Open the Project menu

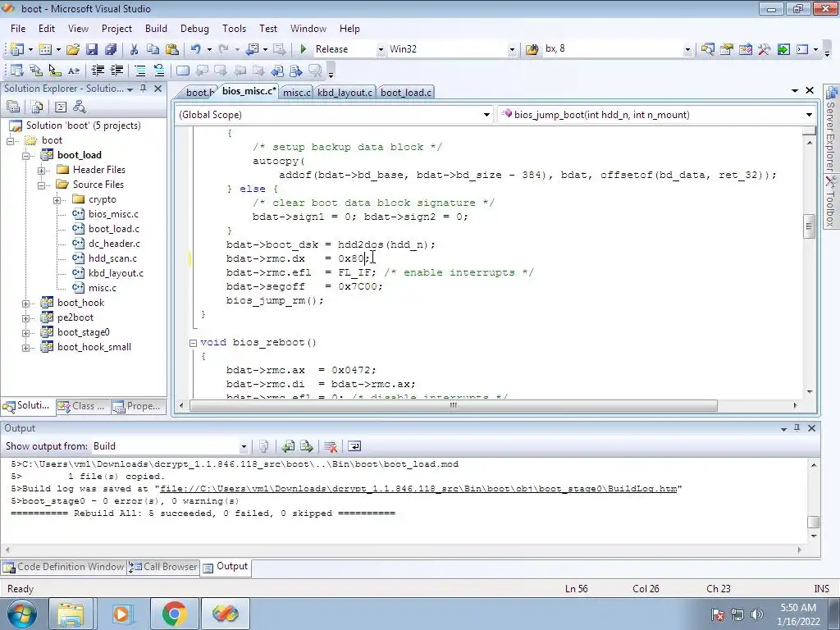(x=116, y=29)
